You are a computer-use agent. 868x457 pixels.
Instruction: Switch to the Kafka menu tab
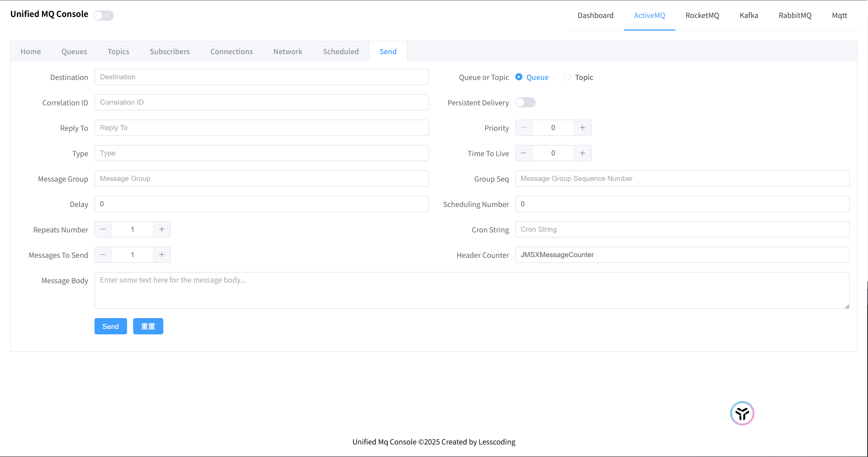[x=749, y=16]
